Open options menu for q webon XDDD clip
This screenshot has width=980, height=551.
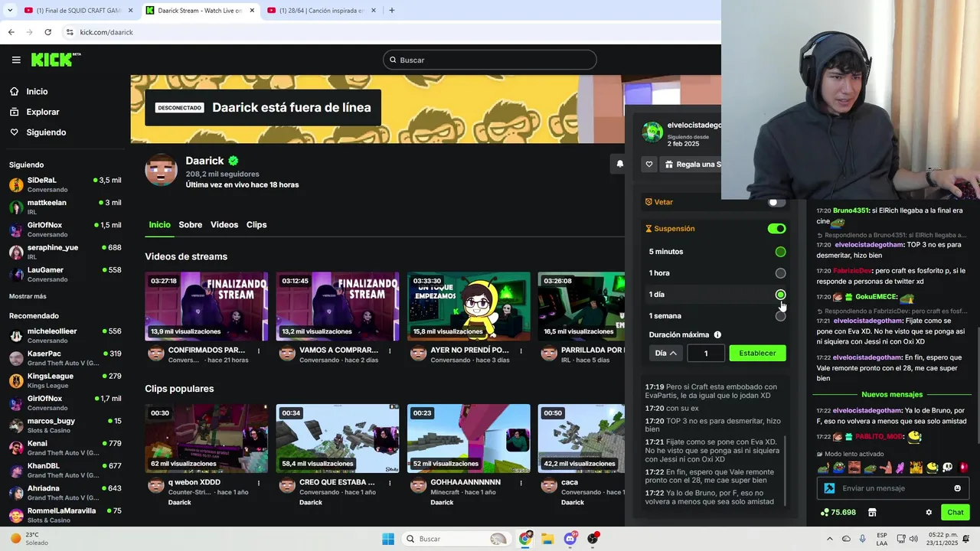pos(259,484)
